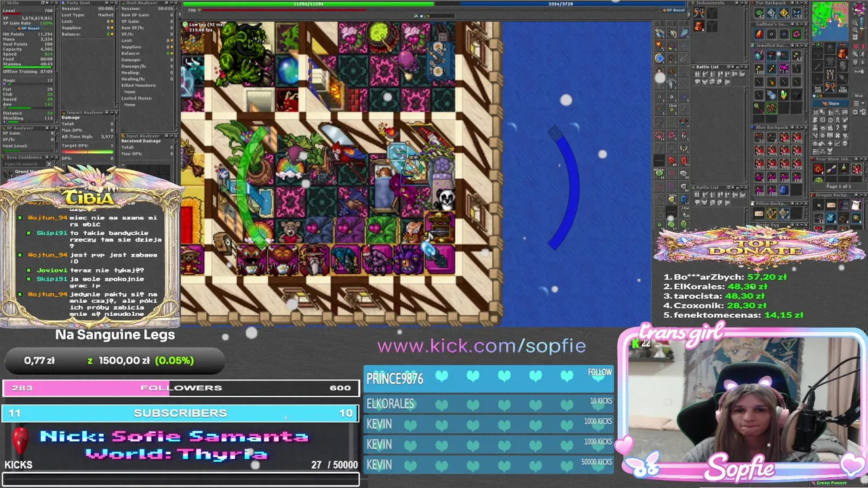Click the PRINCE9876 FOLLOW alert row
Image resolution: width=868 pixels, height=488 pixels.
coord(489,378)
